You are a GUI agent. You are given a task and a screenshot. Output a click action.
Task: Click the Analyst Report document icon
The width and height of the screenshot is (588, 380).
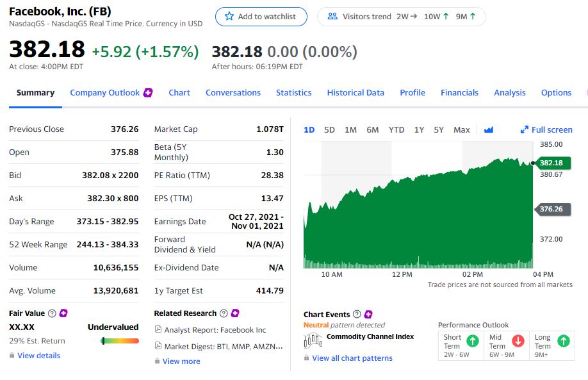click(158, 329)
